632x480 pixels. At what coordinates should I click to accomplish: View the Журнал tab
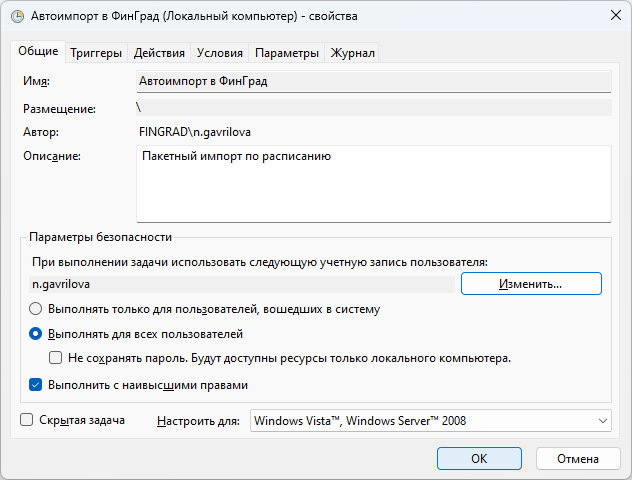click(353, 53)
